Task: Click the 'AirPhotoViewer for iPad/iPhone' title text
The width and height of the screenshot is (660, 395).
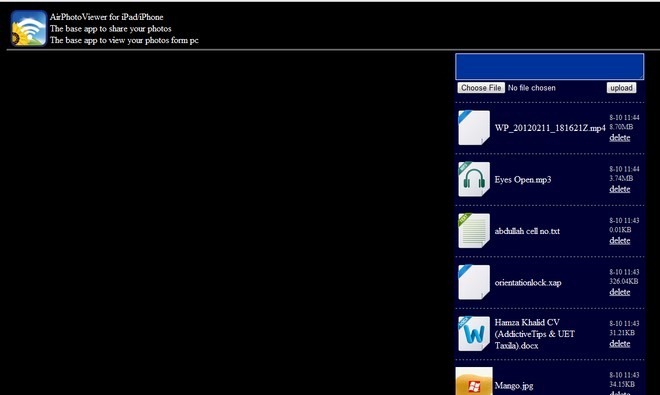Action: pos(106,17)
